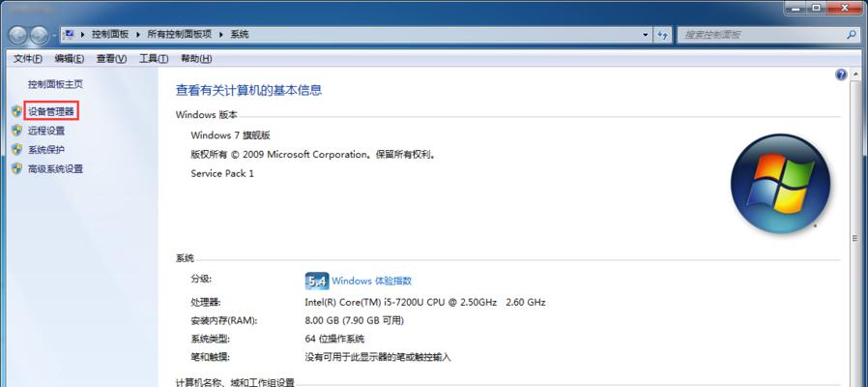Click the computer icon in address bar
Viewport: 868px width, 387px height.
pyautogui.click(x=70, y=35)
